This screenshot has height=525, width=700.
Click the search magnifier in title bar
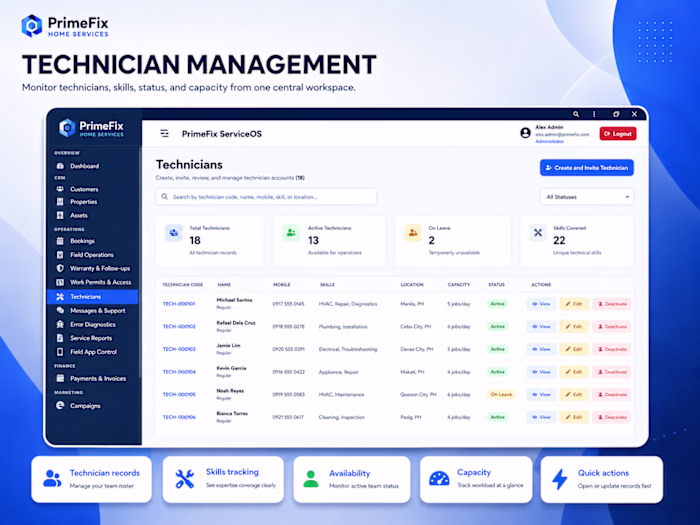[576, 114]
